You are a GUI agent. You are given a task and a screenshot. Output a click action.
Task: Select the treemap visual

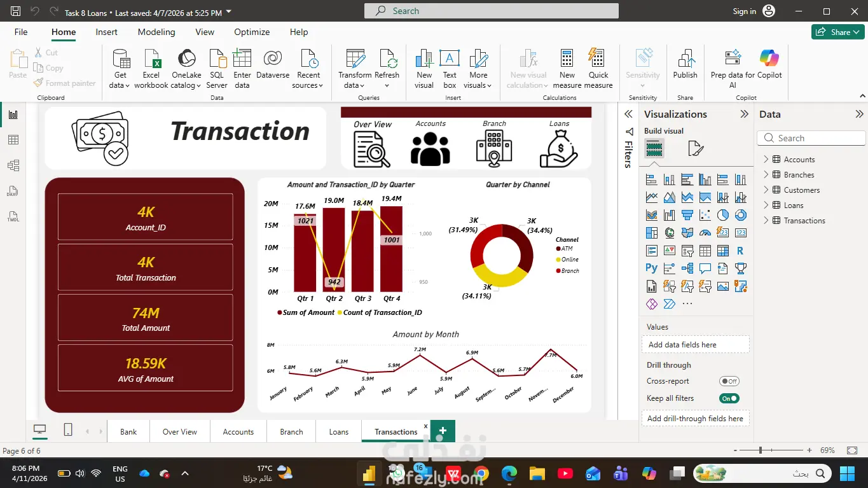pyautogui.click(x=651, y=233)
